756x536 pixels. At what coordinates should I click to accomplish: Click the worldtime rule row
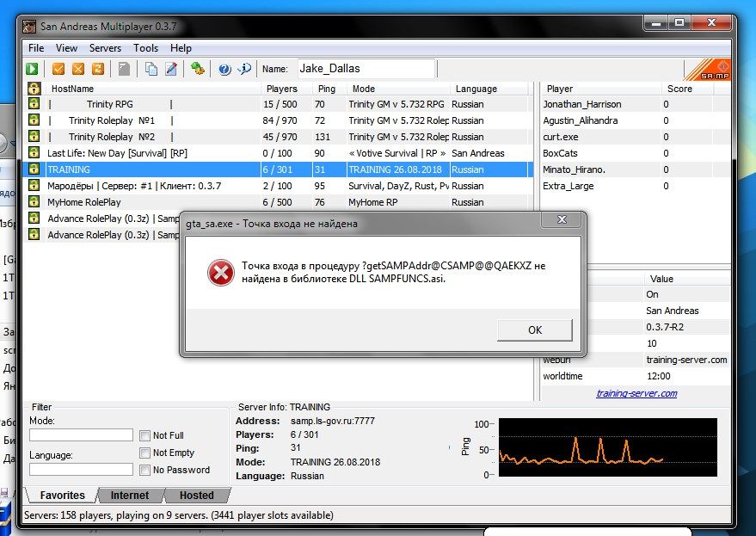pyautogui.click(x=636, y=376)
